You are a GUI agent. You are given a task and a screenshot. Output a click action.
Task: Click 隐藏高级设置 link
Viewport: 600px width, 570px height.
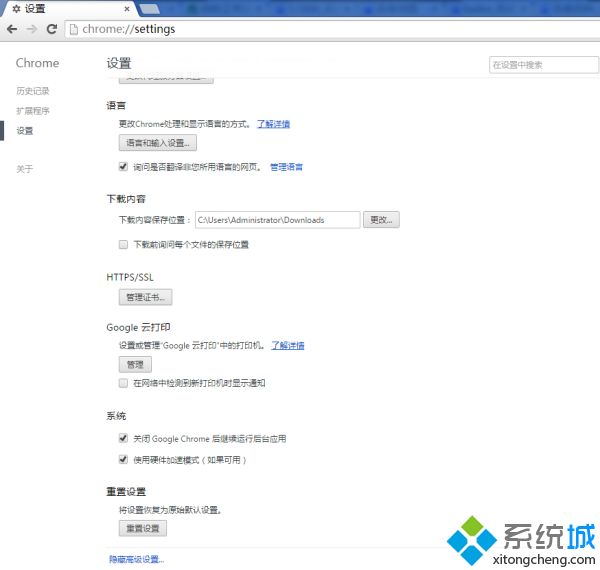[137, 559]
